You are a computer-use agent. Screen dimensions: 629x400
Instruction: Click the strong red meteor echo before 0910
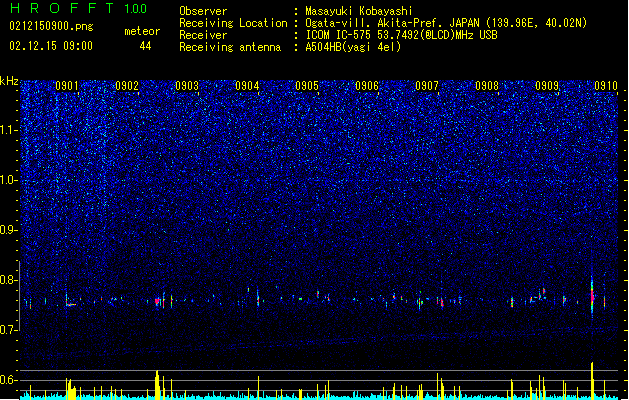(x=592, y=296)
